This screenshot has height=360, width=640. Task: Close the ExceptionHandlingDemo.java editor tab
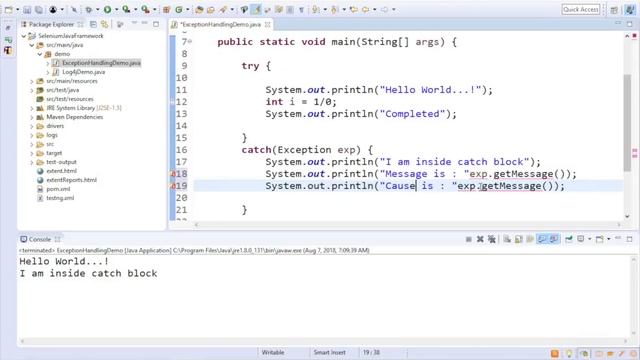tap(267, 24)
